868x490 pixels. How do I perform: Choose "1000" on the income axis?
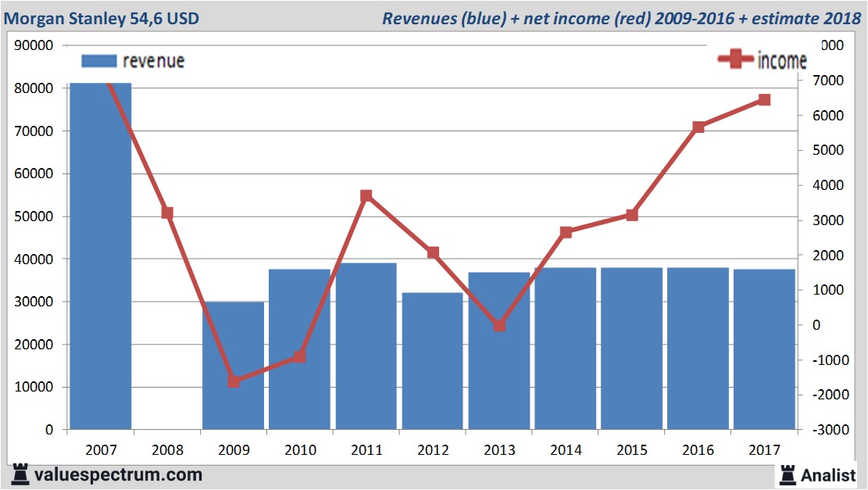828,290
